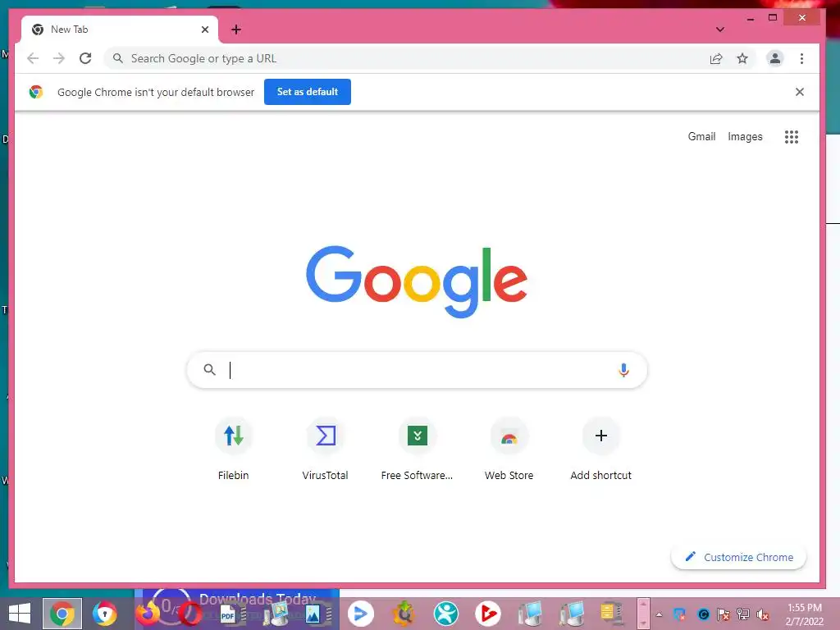Open the yellow archive taskbar app
The height and width of the screenshot is (630, 840).
coord(612,614)
